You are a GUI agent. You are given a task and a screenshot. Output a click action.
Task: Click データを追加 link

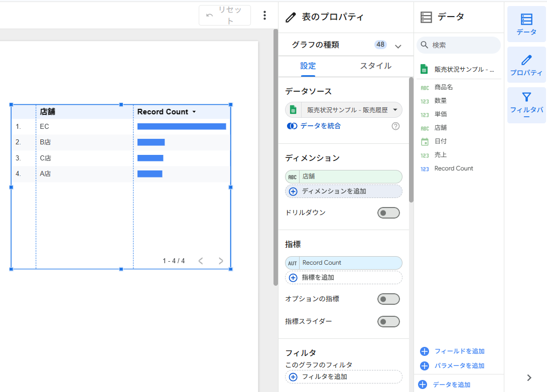tap(445, 384)
